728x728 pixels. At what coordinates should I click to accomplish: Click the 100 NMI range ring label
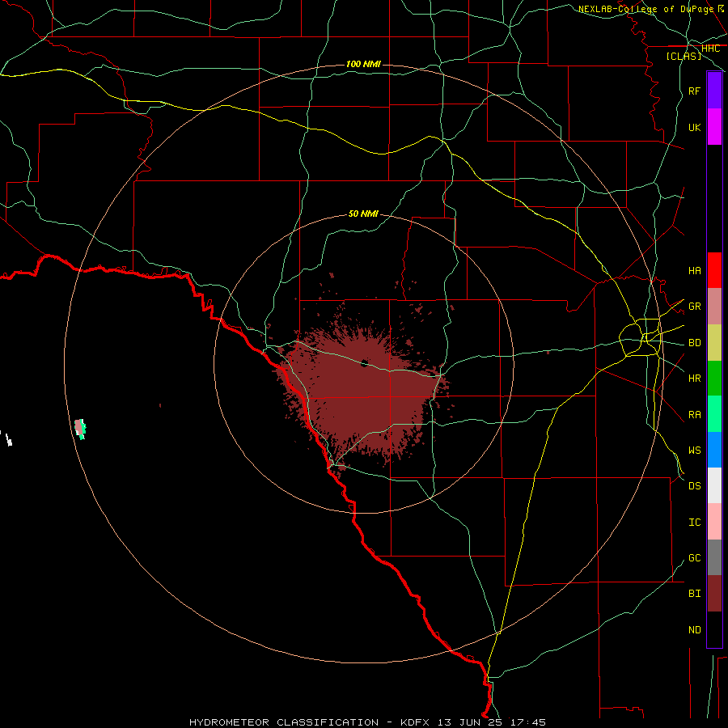click(363, 64)
